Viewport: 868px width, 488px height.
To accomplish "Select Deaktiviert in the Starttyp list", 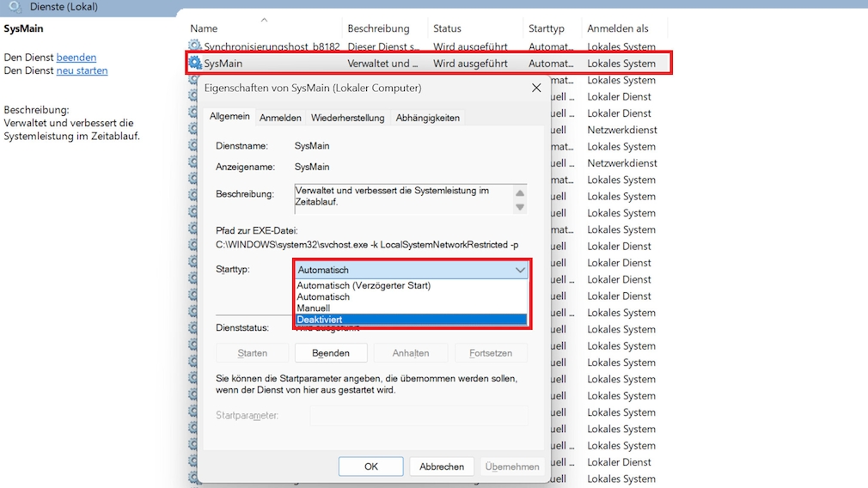I will [x=411, y=320].
